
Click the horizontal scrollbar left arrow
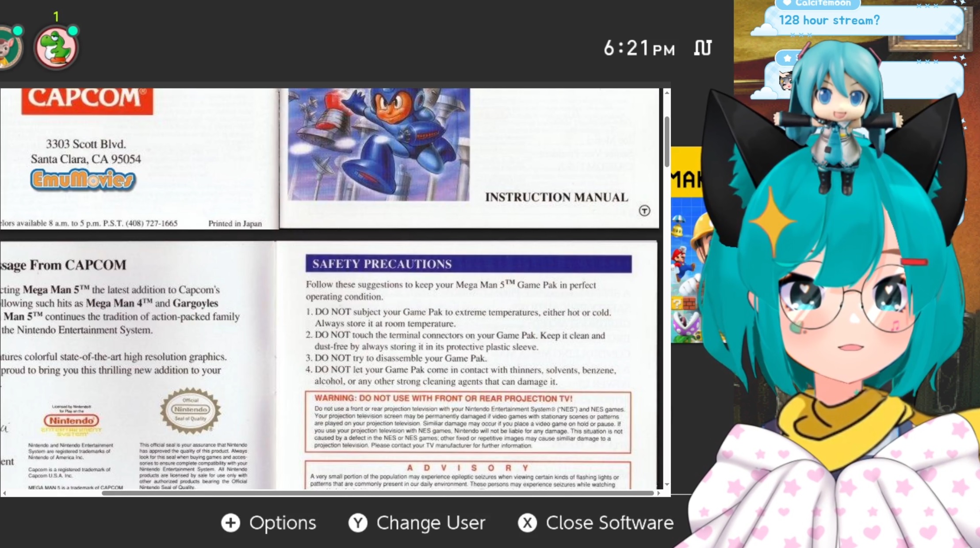click(x=4, y=493)
